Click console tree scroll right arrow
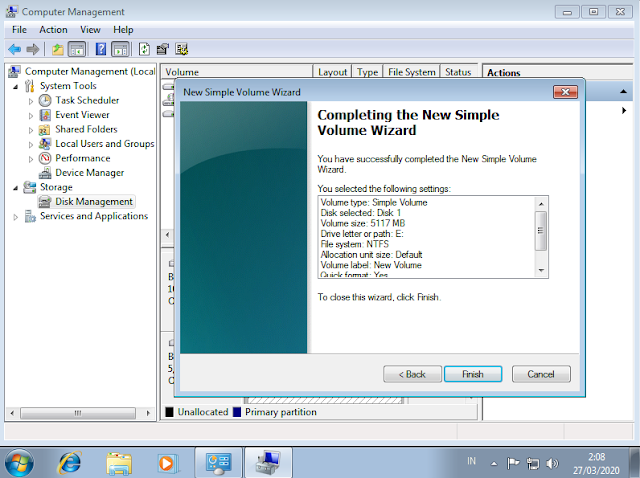The height and width of the screenshot is (478, 640). pos(148,413)
